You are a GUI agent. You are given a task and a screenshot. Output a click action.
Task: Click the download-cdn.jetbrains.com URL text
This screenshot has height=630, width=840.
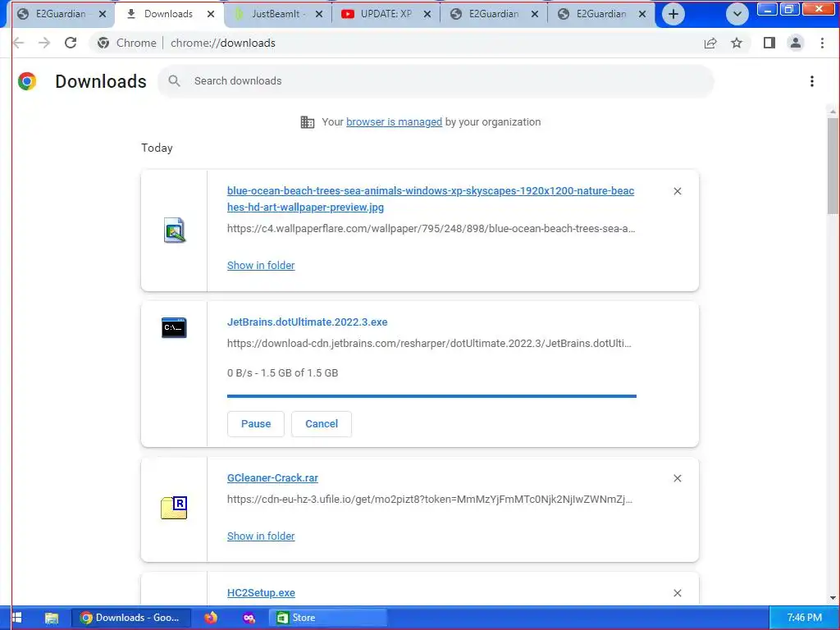click(429, 344)
